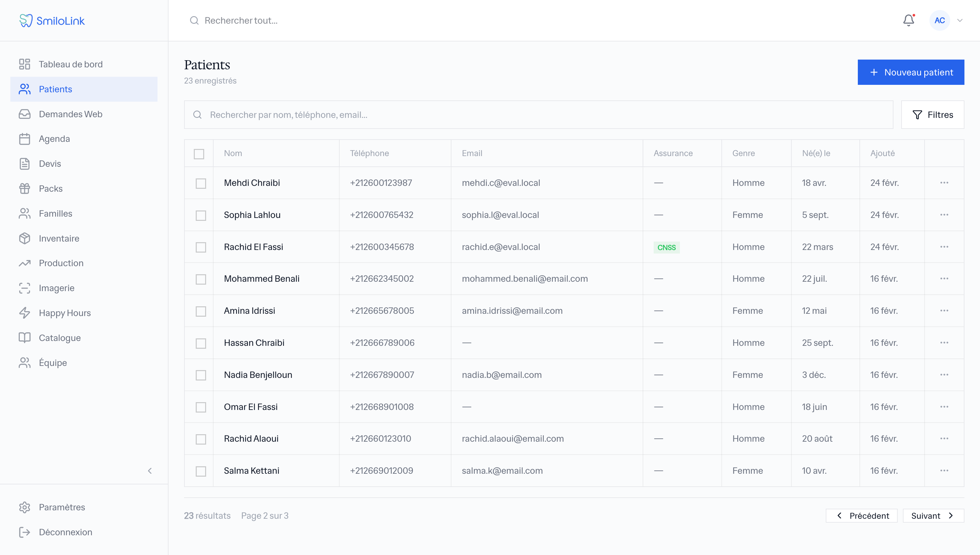Select checkbox for Rachid El Fassi
980x555 pixels.
[201, 247]
